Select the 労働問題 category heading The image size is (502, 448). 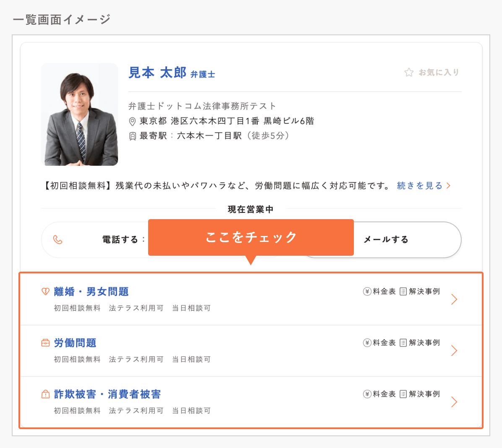pos(75,343)
